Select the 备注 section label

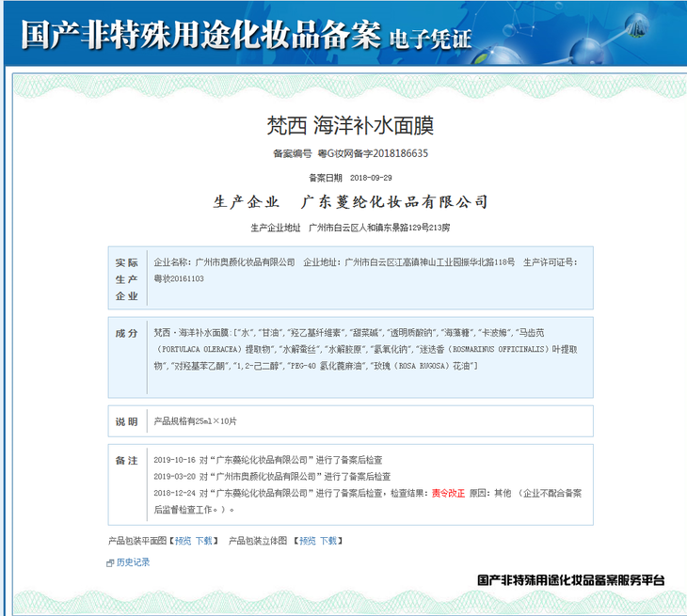(127, 461)
